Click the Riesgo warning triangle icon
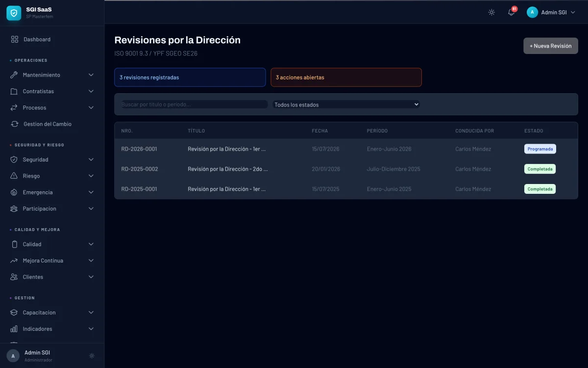588x368 pixels. tap(15, 176)
